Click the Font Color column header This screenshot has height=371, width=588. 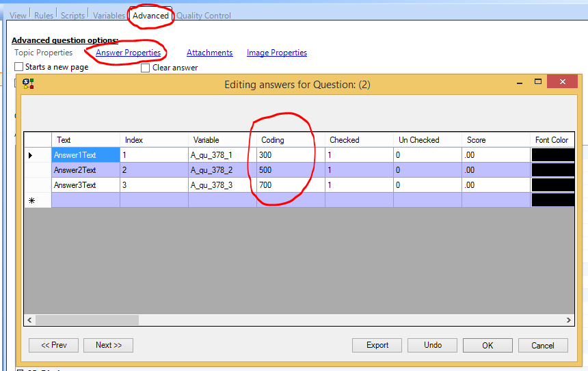[552, 140]
